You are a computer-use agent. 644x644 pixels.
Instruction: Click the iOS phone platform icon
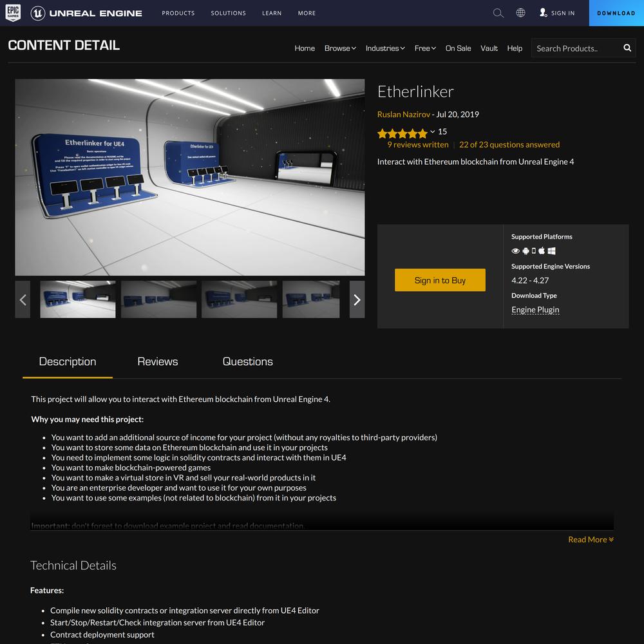pyautogui.click(x=534, y=251)
